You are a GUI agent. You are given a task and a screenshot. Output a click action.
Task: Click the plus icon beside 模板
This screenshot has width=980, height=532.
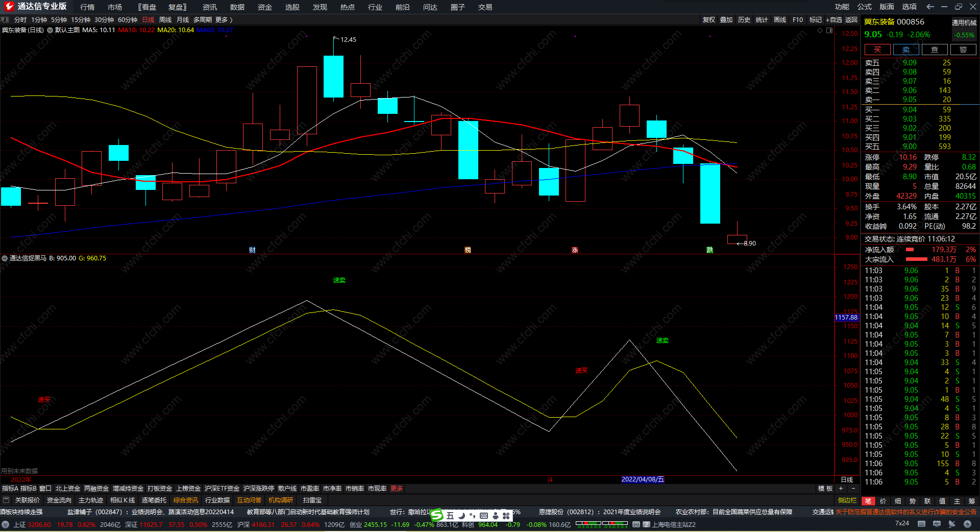click(x=841, y=489)
